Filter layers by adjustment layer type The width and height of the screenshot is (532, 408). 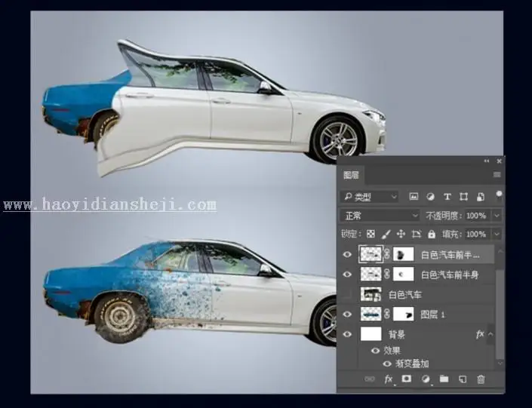click(430, 197)
